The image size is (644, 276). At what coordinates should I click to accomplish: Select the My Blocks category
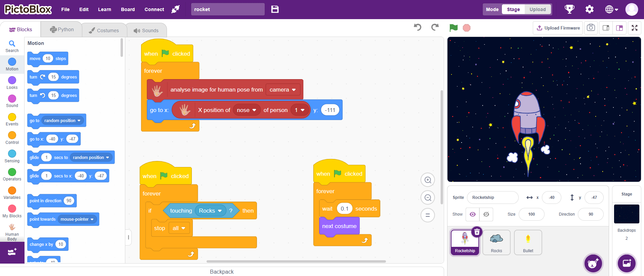pyautogui.click(x=12, y=211)
